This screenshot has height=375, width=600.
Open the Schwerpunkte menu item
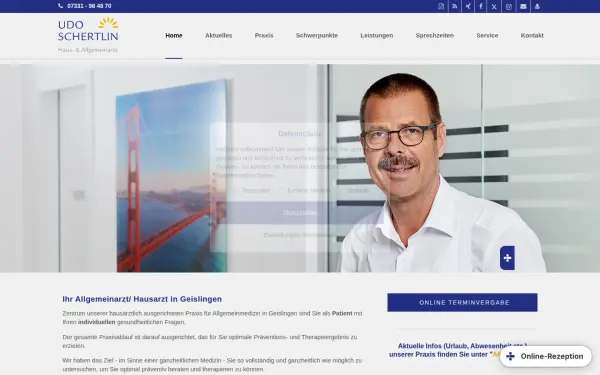317,35
